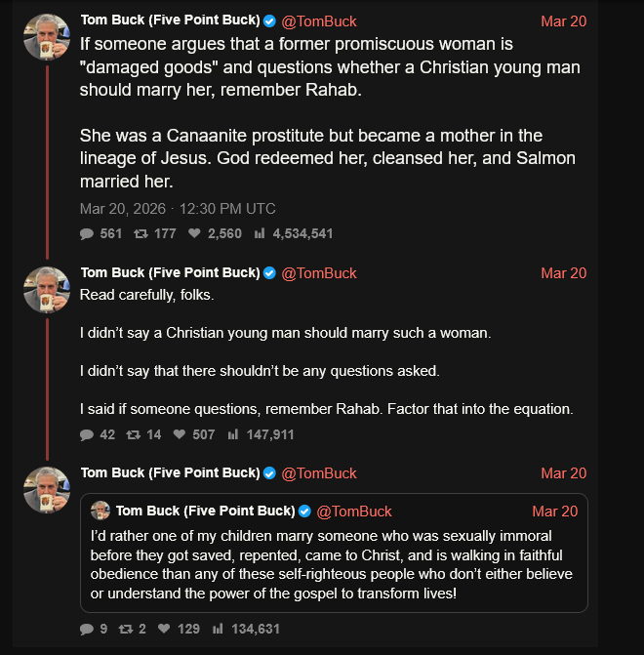Open @TomBuck handle on first tweet

pos(319,21)
